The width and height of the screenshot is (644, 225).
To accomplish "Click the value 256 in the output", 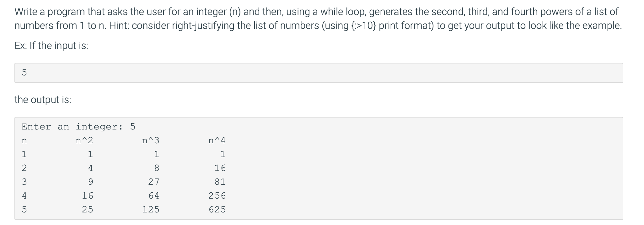I will pyautogui.click(x=217, y=196).
